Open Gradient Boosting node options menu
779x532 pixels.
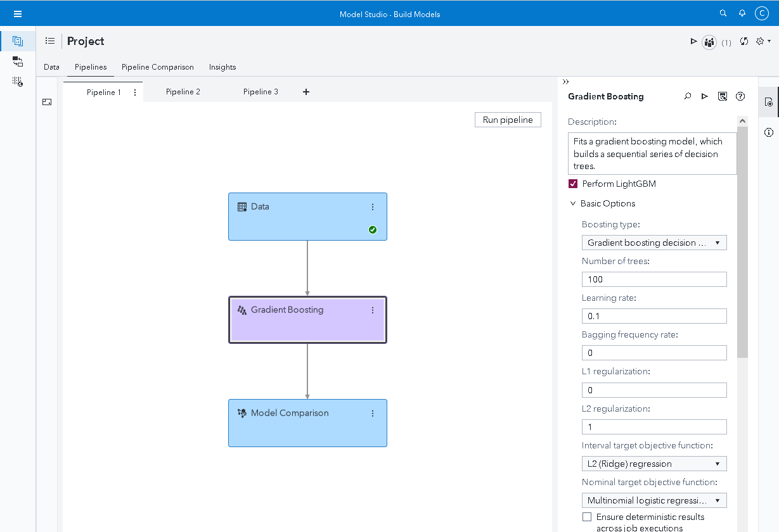pos(373,310)
